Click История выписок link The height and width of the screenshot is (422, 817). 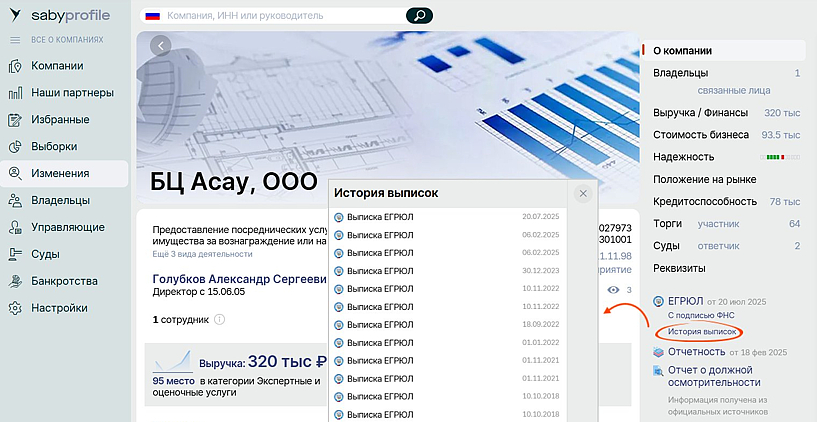tap(702, 331)
